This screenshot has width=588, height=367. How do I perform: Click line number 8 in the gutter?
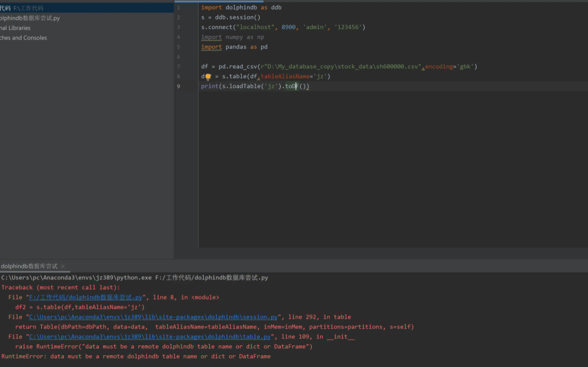tap(178, 76)
